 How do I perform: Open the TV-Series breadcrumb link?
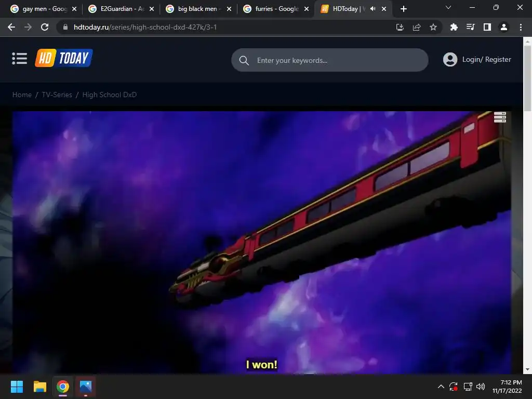click(57, 95)
